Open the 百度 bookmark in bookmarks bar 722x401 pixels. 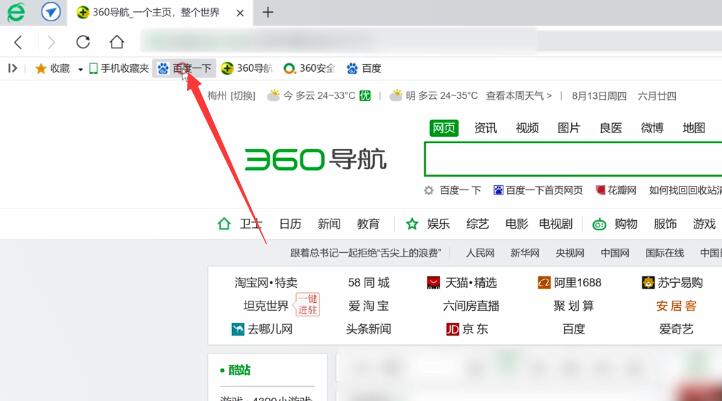tap(364, 69)
